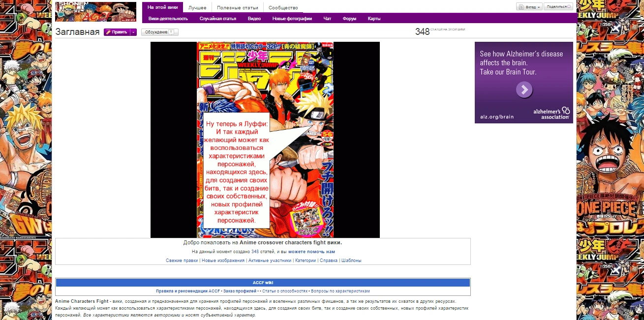
Task: Click the Alzheimer's Association logo
Action: [552, 114]
